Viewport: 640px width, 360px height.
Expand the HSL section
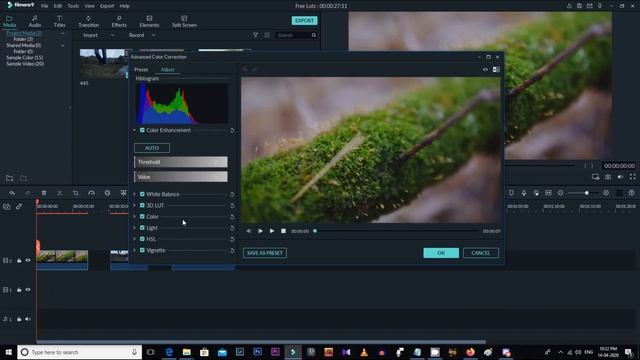[134, 239]
